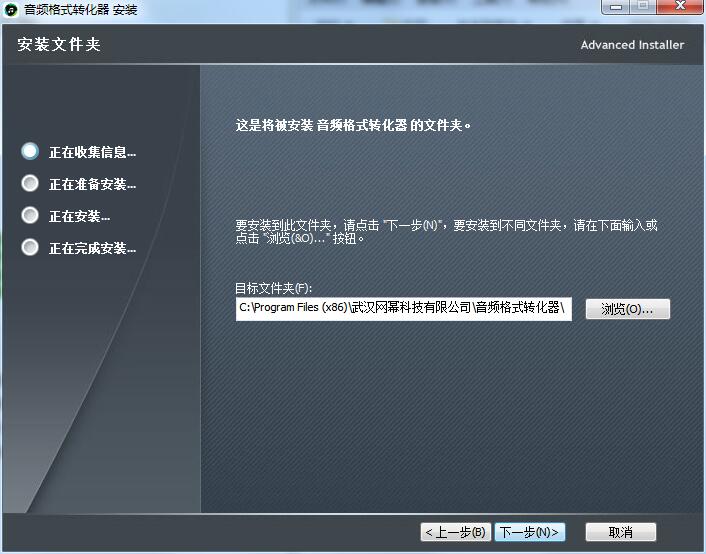
Task: Select the 正在准备安装... step label
Action: point(92,185)
